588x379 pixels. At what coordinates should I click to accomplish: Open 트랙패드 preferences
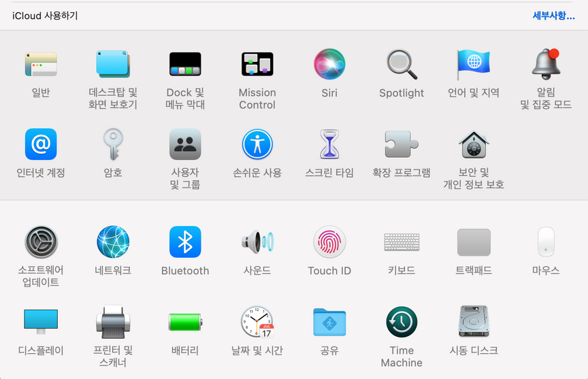tap(474, 242)
